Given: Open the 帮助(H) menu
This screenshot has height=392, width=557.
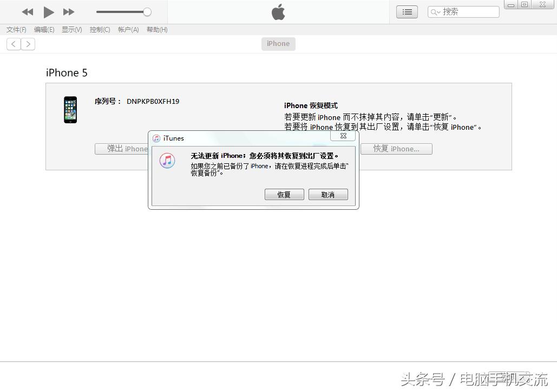Looking at the screenshot, I should click(x=156, y=30).
